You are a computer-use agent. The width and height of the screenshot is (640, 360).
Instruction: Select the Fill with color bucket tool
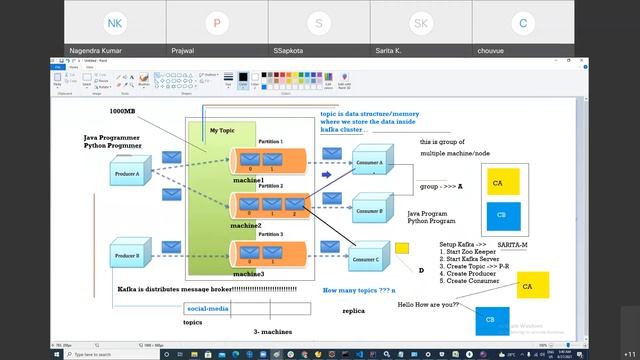[125, 77]
